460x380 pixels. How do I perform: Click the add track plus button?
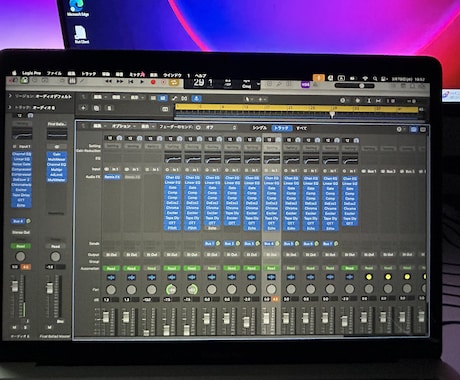point(83,108)
